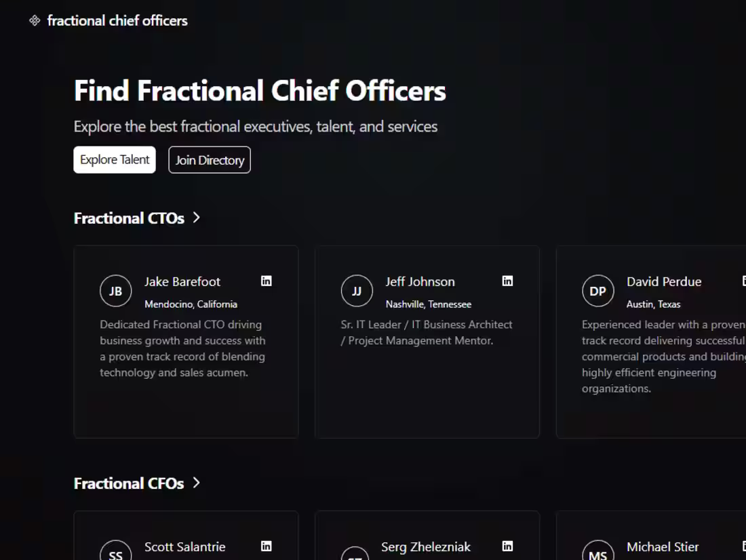This screenshot has height=560, width=746.
Task: Click Jeff Johnson's LinkedIn icon
Action: pos(507,281)
